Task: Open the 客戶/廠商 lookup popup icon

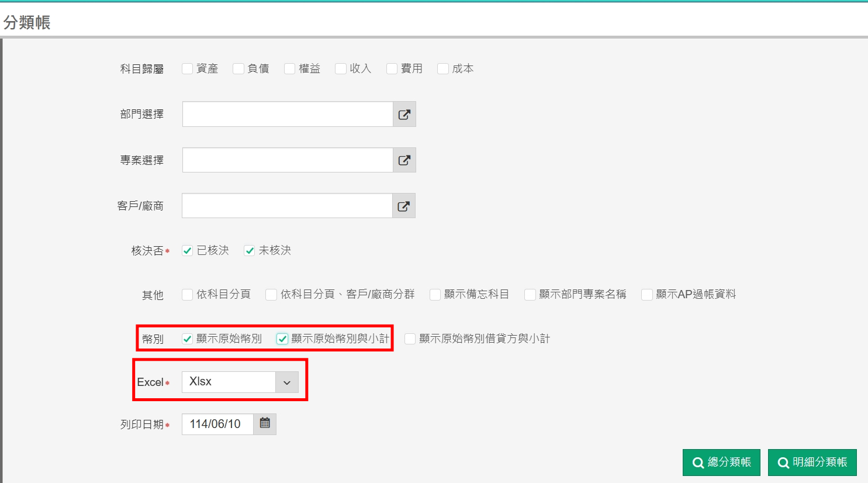Action: point(403,206)
